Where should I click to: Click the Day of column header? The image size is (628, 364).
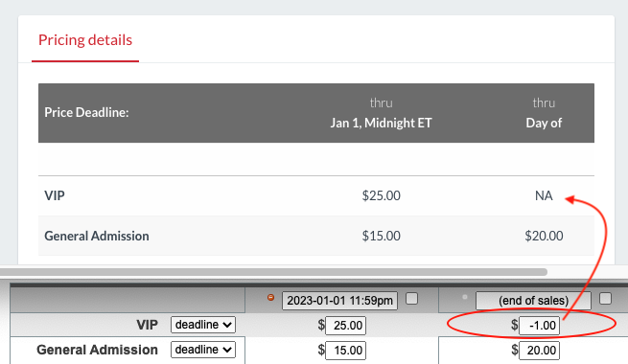(544, 123)
